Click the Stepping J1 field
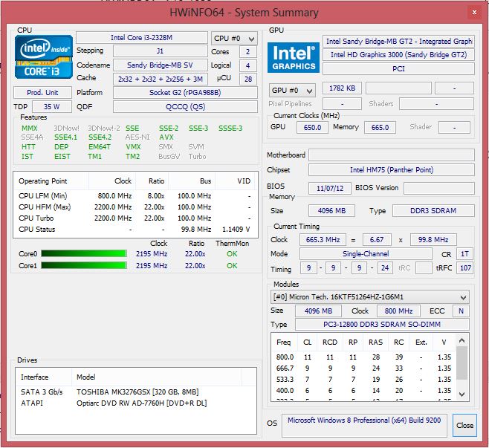 point(160,51)
